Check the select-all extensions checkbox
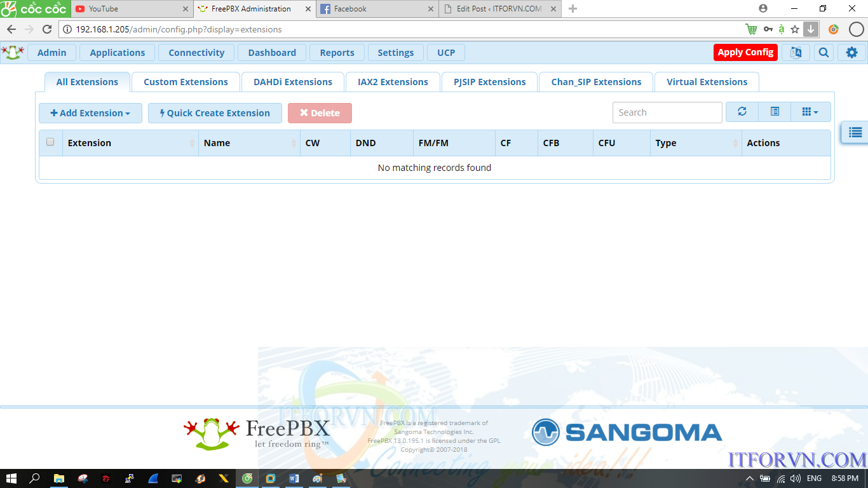Image resolution: width=868 pixels, height=488 pixels. click(x=50, y=142)
